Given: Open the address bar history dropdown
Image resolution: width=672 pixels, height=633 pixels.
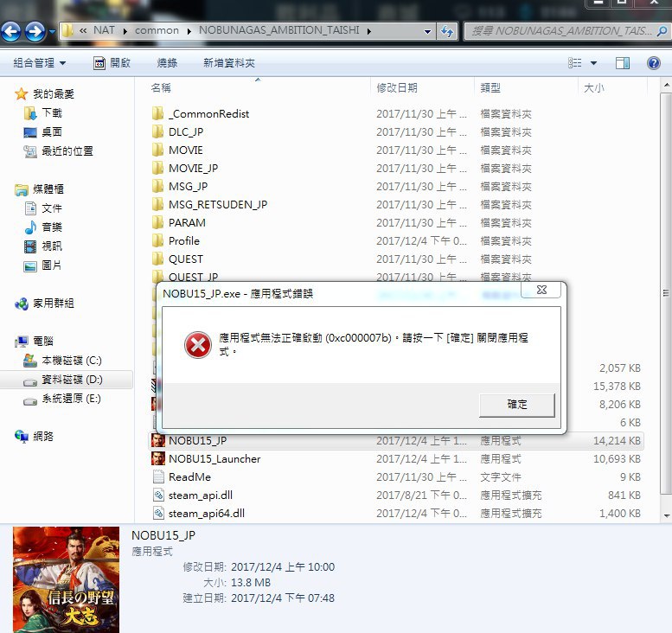Looking at the screenshot, I should (x=427, y=31).
